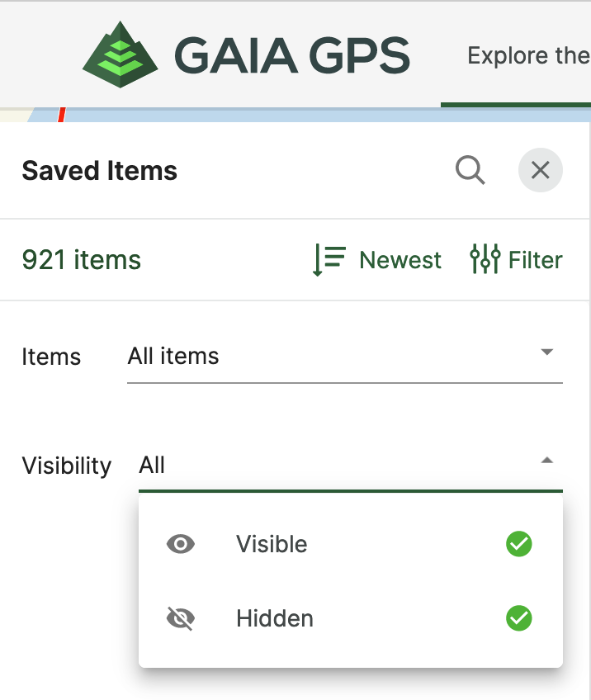591x700 pixels.
Task: Click the GAIA GPS wordmark
Action: coord(291,56)
